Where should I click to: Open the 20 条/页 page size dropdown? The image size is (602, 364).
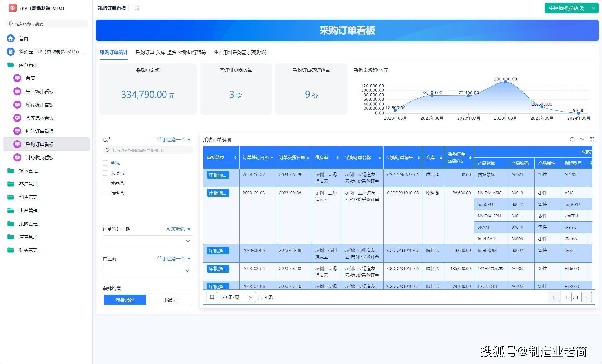point(237,297)
